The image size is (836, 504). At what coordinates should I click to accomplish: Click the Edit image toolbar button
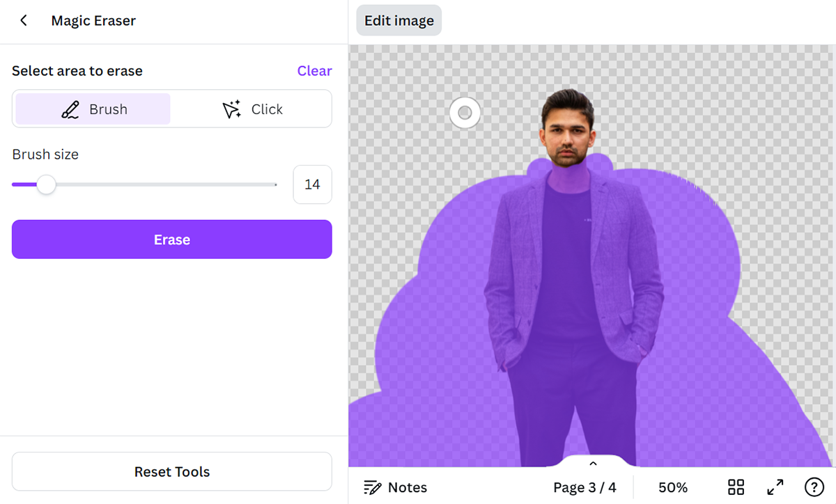point(398,21)
